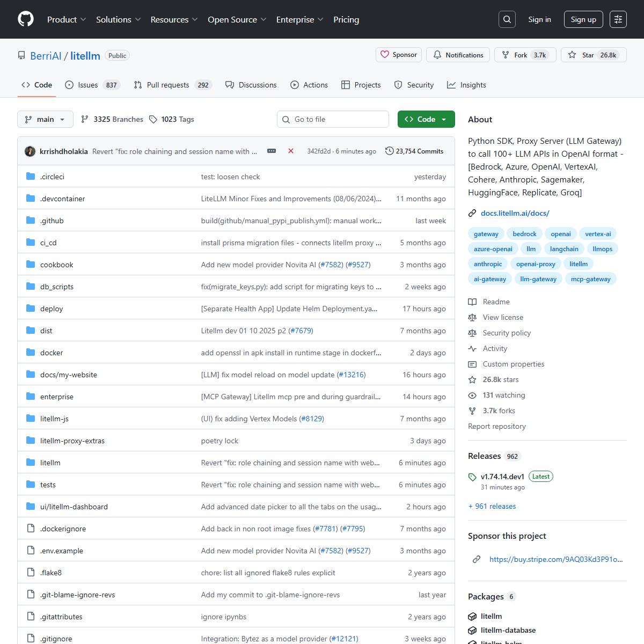The height and width of the screenshot is (644, 644).
Task: Click the link icon beside docs.litellm.ai
Action: click(472, 213)
